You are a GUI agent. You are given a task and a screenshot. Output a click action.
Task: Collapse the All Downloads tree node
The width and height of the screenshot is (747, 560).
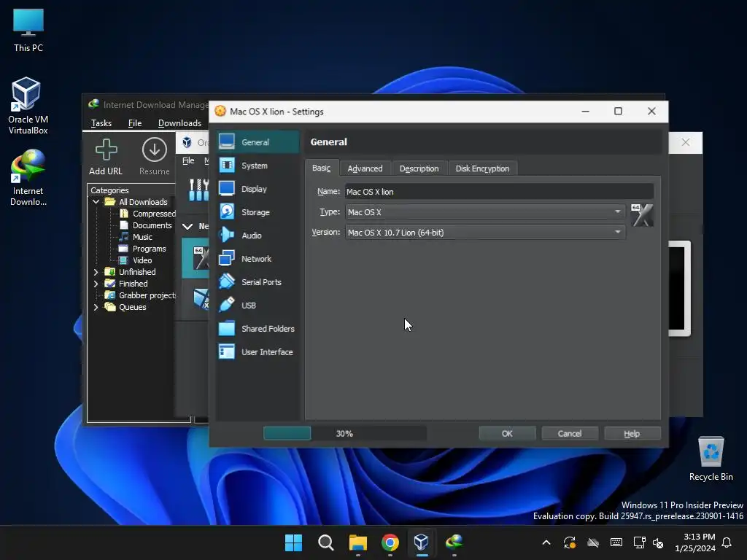pyautogui.click(x=96, y=202)
